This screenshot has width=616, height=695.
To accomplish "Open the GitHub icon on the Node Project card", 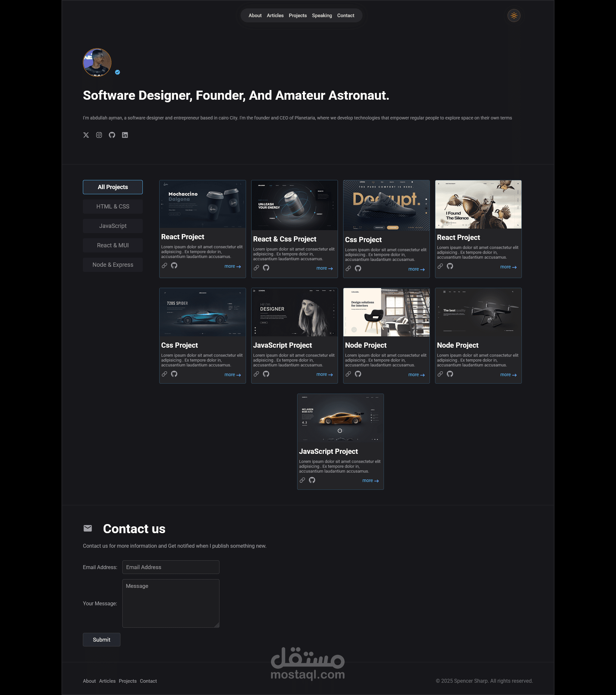I will point(359,374).
